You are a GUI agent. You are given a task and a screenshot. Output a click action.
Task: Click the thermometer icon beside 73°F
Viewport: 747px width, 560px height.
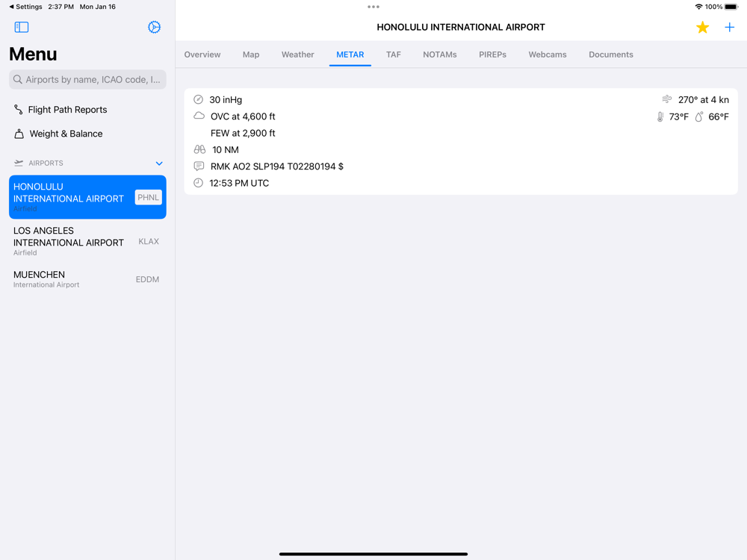[x=660, y=116]
